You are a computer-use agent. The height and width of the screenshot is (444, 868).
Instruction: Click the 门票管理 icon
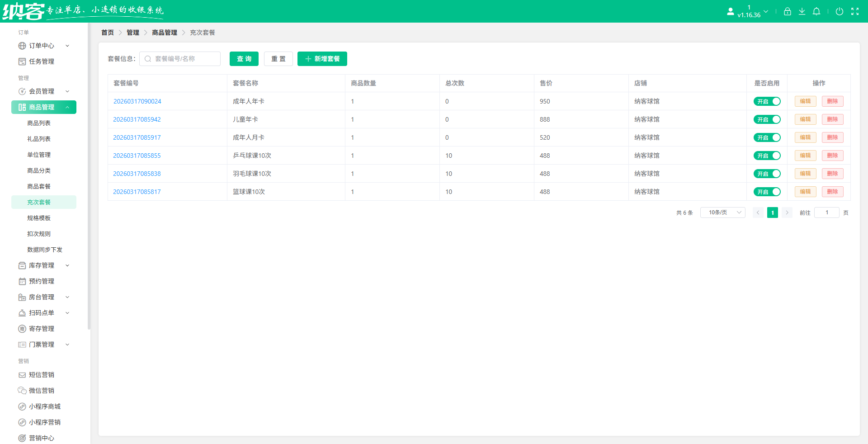point(22,345)
